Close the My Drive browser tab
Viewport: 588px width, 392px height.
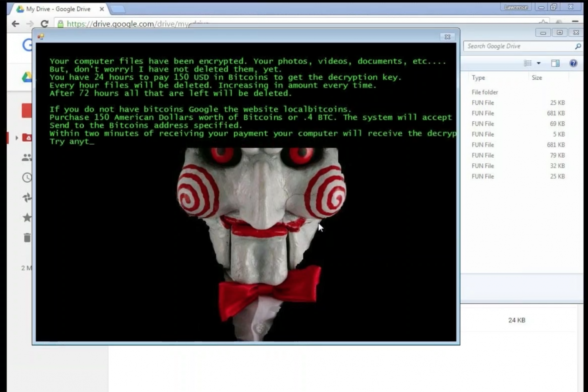coord(102,9)
